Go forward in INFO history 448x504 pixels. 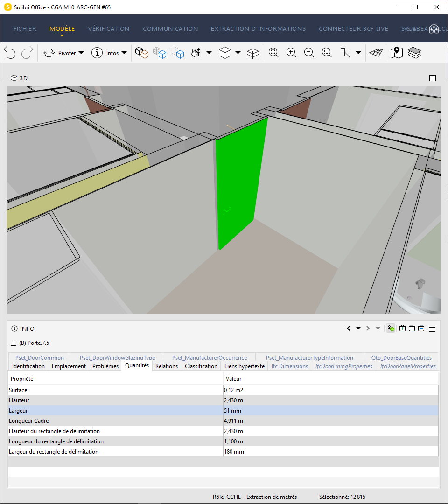[368, 328]
